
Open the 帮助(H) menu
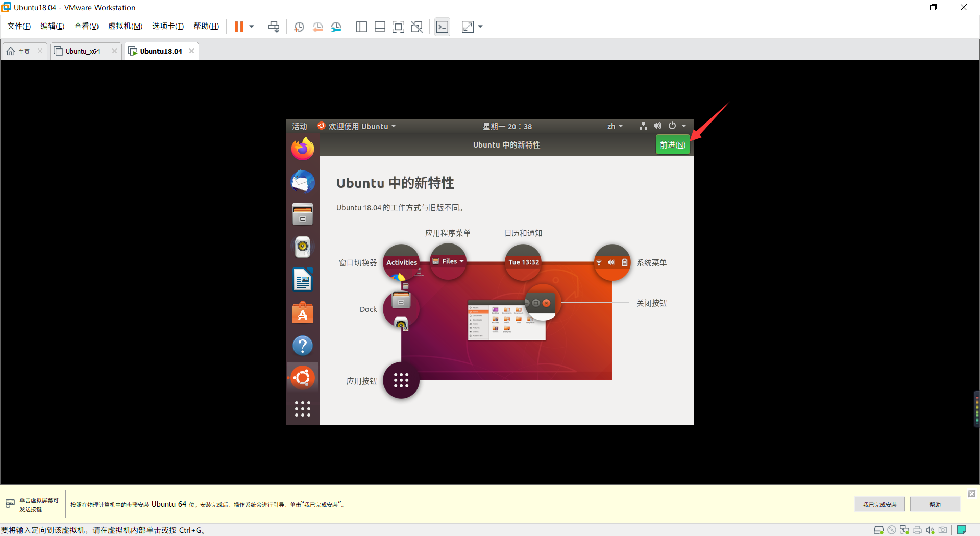206,26
